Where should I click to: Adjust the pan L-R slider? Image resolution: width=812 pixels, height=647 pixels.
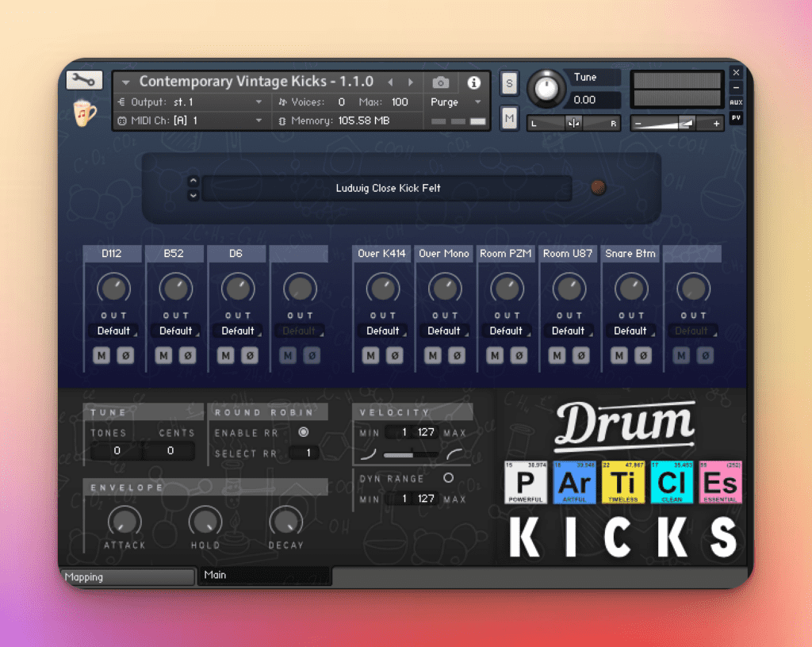573,123
